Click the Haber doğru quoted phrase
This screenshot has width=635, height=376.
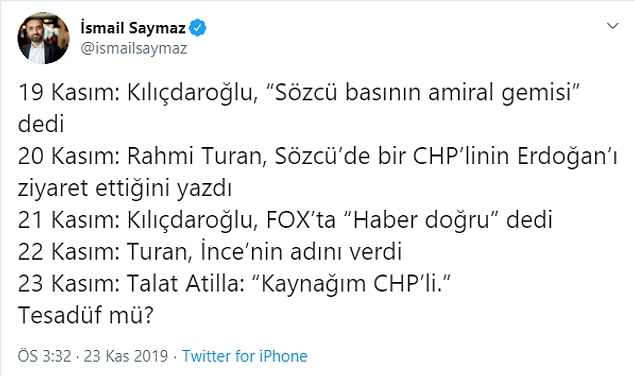(420, 220)
